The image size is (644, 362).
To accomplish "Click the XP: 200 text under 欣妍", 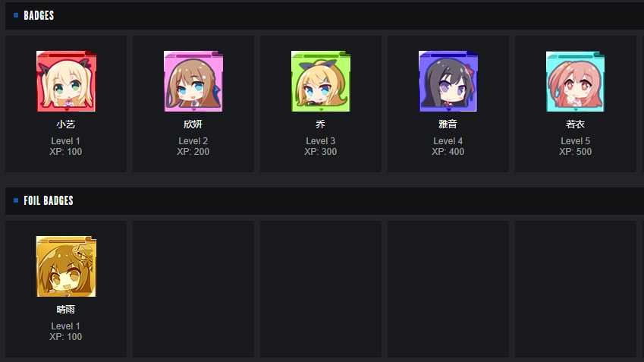I will 193,152.
